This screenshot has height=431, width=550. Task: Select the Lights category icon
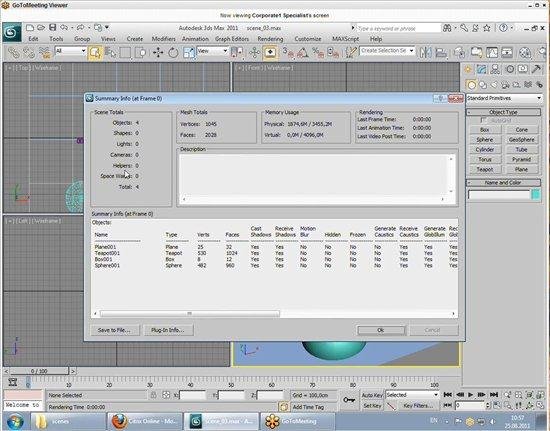tap(494, 85)
